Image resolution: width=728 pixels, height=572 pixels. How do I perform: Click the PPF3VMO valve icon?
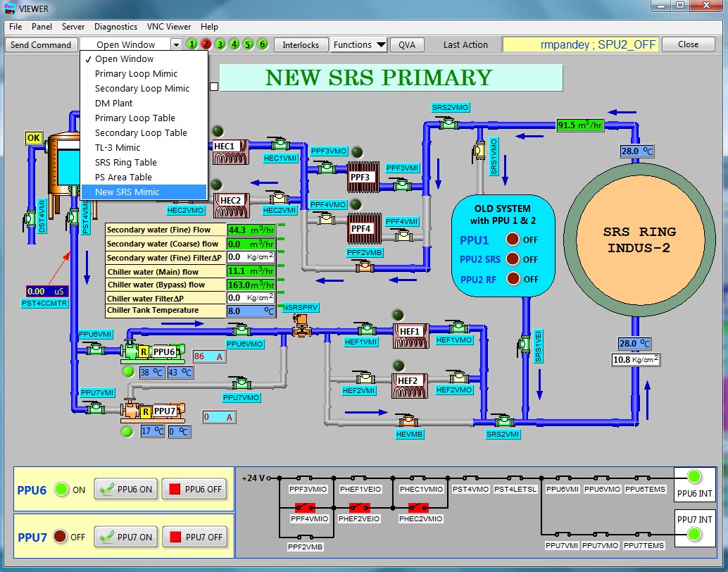pos(327,167)
